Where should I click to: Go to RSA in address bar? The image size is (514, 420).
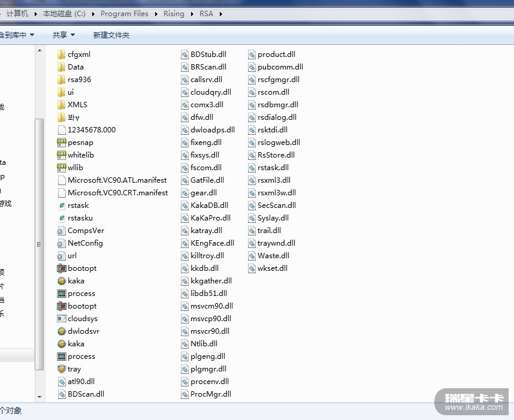pos(206,14)
